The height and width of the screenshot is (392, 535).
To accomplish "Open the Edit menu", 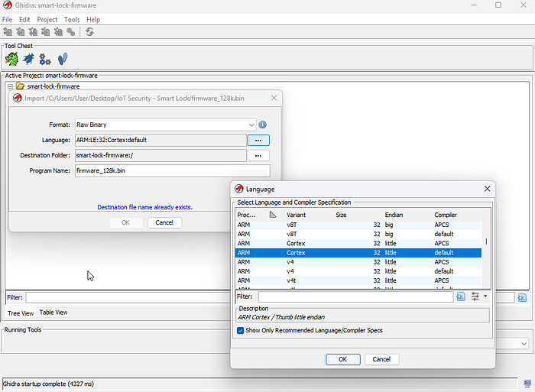I will point(24,19).
